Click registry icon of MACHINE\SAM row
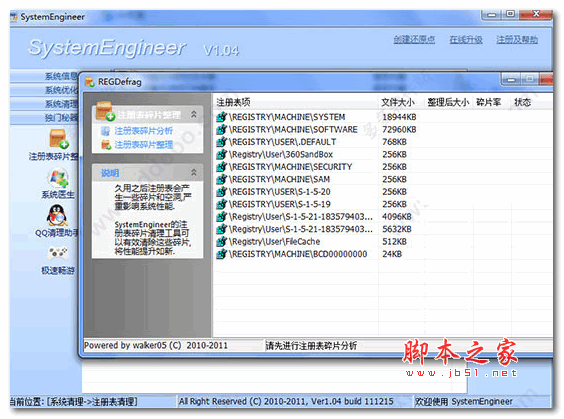Image resolution: width=564 pixels, height=419 pixels. (222, 179)
